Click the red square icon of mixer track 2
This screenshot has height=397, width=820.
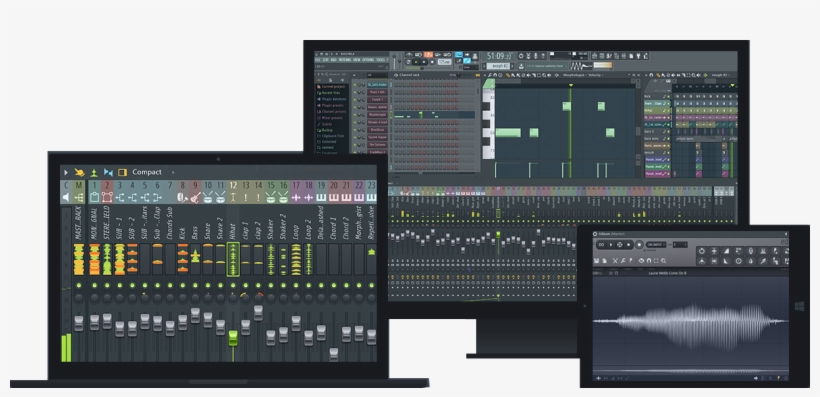click(x=107, y=197)
